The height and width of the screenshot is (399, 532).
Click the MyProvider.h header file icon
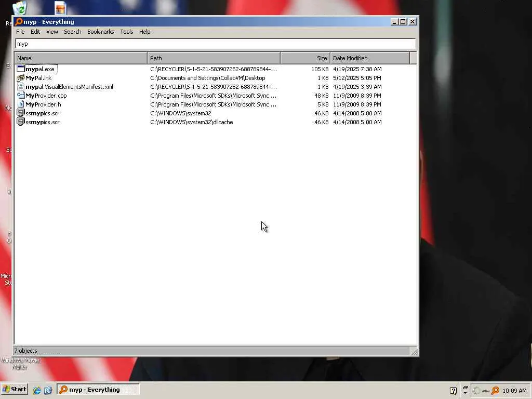(x=21, y=104)
